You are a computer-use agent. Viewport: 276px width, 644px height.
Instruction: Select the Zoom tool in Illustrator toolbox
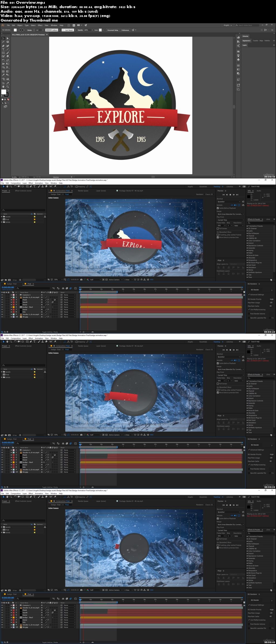click(x=8, y=87)
